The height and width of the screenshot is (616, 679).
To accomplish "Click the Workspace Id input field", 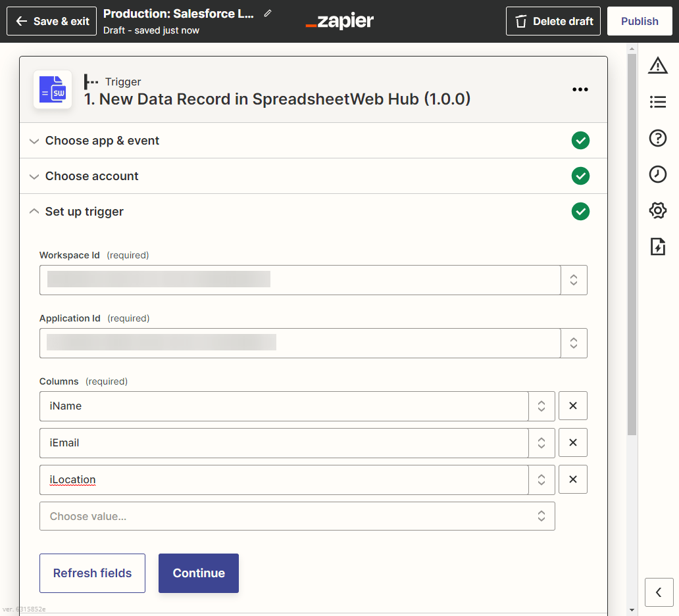I will tap(300, 280).
